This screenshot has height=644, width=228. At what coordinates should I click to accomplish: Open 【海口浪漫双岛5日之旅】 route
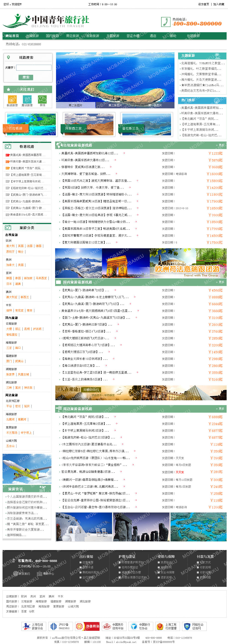click(81, 366)
